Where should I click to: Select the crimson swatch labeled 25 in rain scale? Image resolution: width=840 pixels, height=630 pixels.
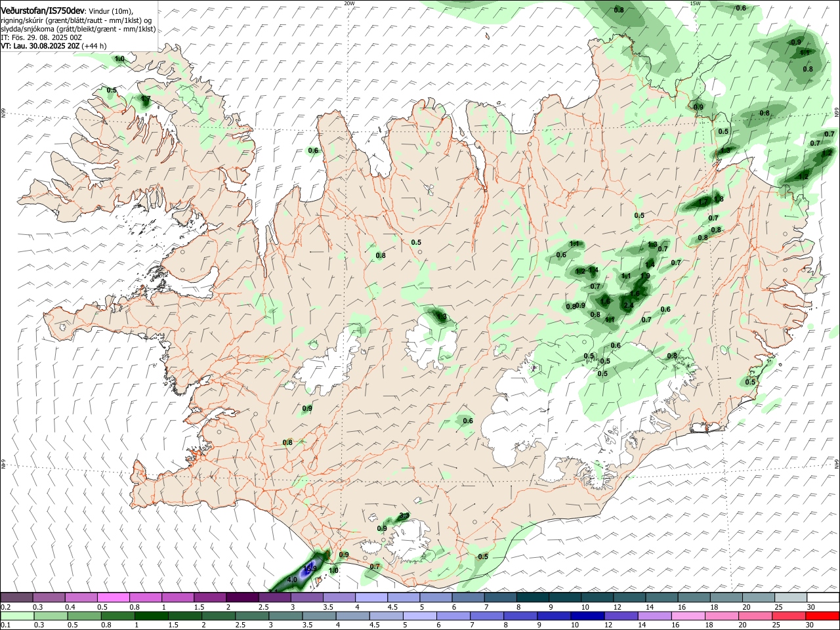click(x=788, y=616)
